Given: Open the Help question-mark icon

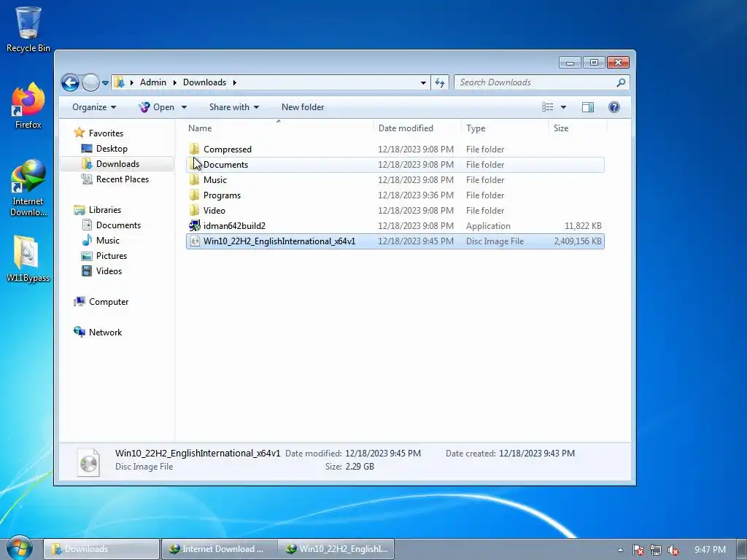Looking at the screenshot, I should tap(614, 107).
